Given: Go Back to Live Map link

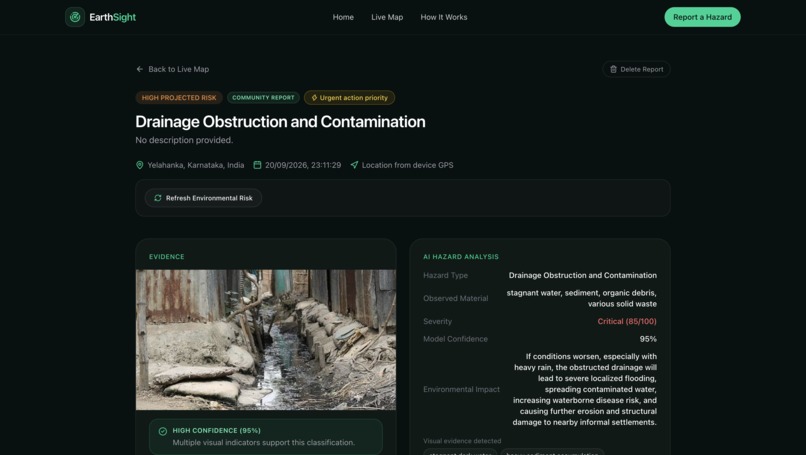Looking at the screenshot, I should (173, 69).
